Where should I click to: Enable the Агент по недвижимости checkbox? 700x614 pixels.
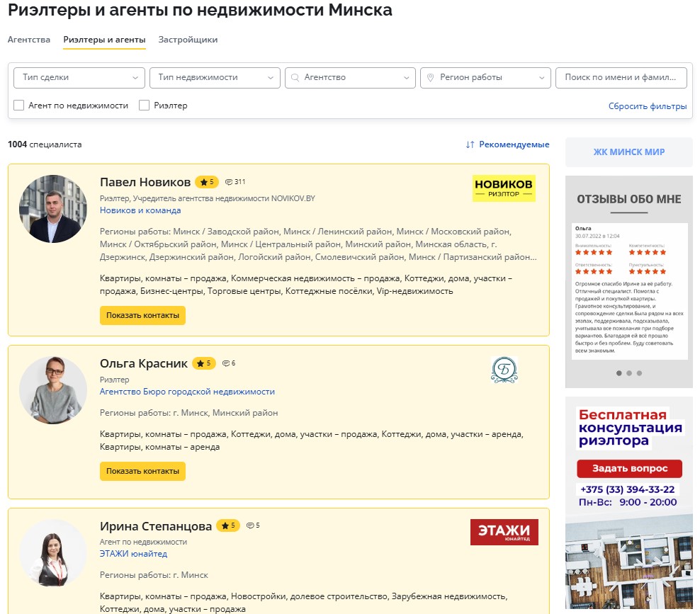point(19,106)
